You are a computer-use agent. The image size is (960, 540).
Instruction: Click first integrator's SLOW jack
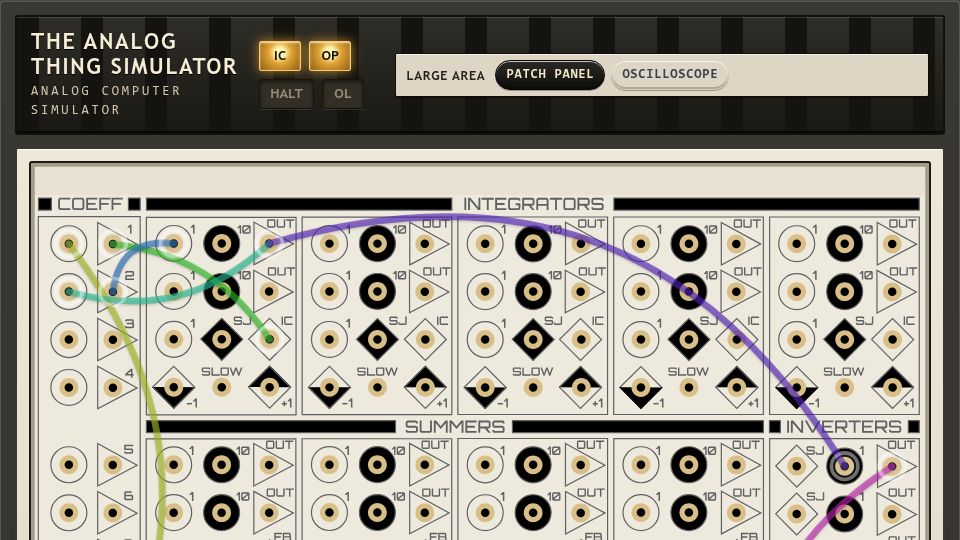(222, 387)
